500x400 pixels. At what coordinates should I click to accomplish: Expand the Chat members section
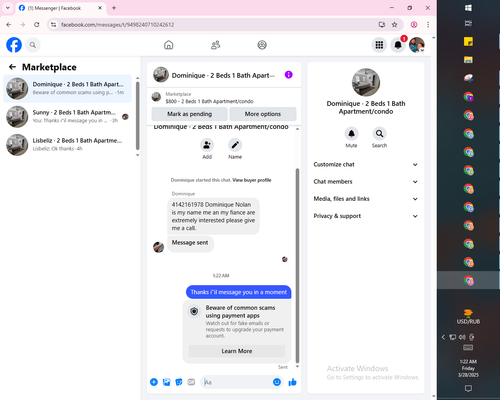point(366,182)
